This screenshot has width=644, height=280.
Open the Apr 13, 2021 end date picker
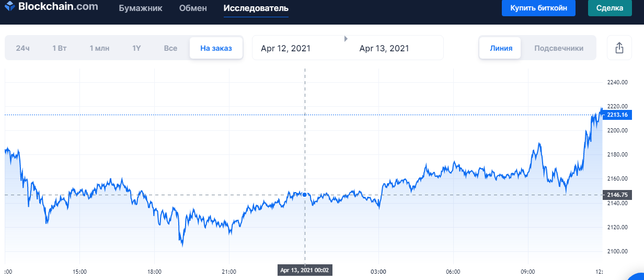[384, 48]
